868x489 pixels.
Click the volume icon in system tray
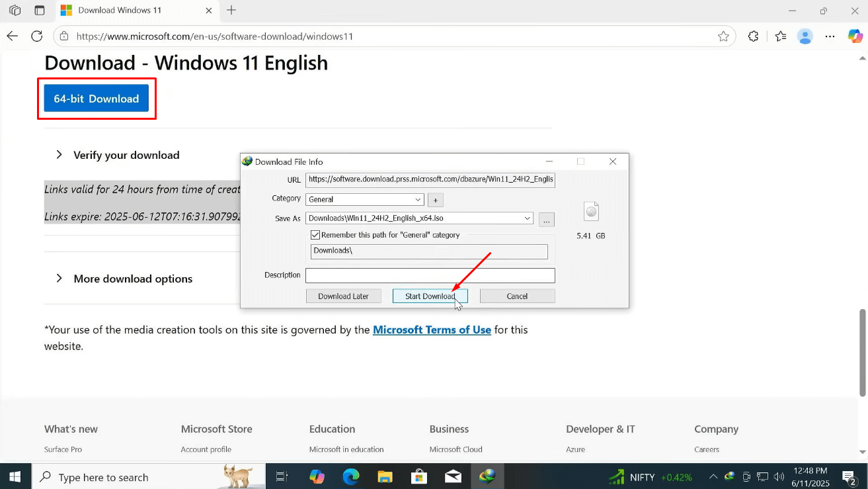coord(778,476)
